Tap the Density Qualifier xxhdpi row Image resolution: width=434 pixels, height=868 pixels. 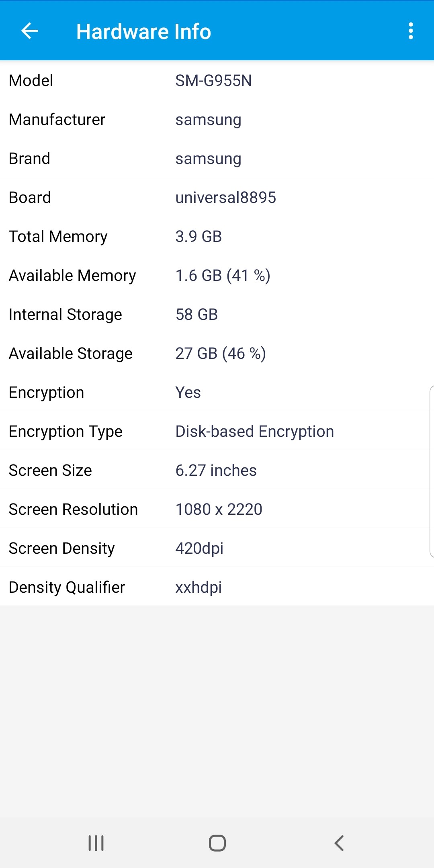click(217, 587)
